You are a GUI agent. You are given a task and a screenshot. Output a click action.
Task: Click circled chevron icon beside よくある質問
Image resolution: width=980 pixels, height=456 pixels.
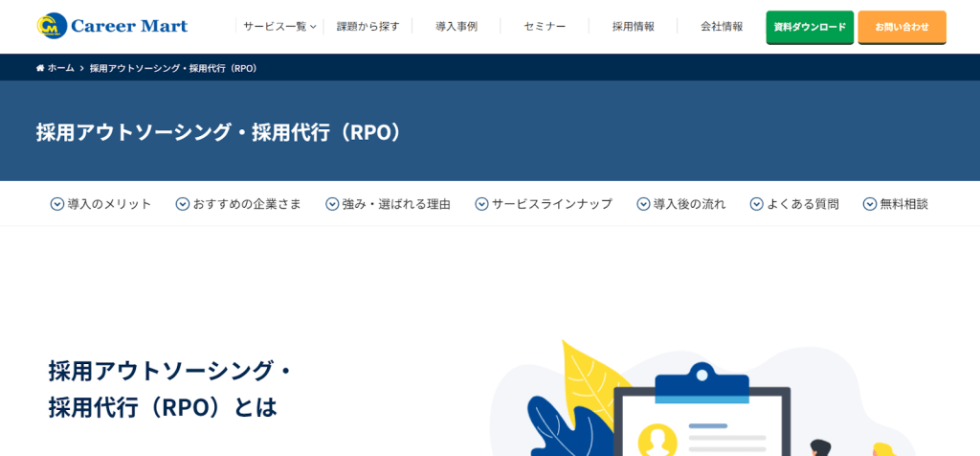click(x=756, y=204)
